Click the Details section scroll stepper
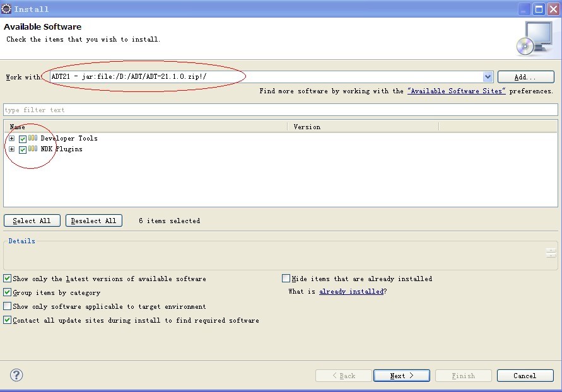Image resolution: width=562 pixels, height=392 pixels. (551, 253)
